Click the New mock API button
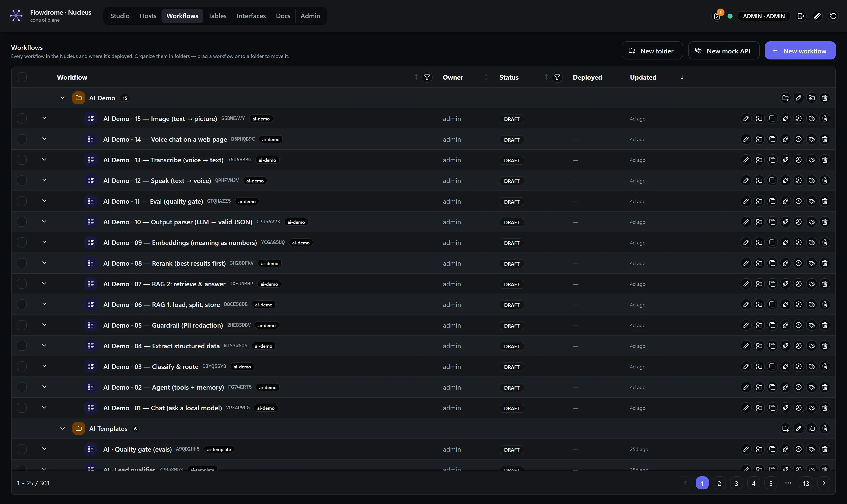This screenshot has width=847, height=504. tap(724, 51)
